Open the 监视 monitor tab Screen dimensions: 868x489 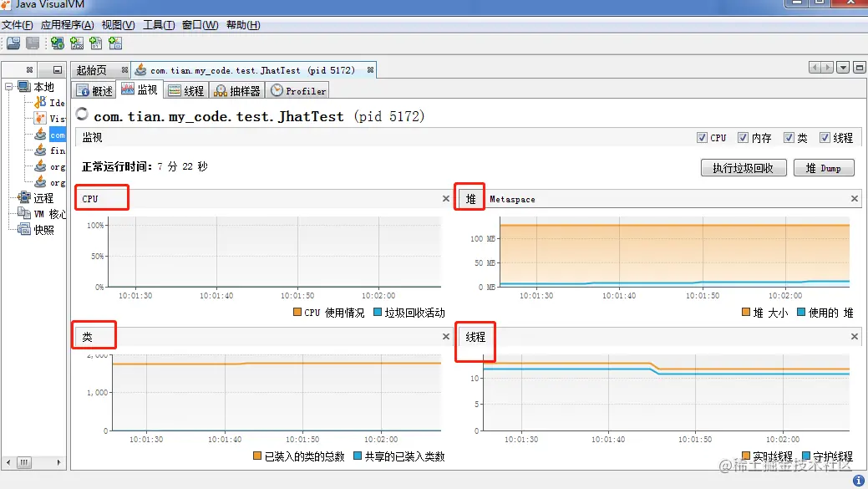point(140,89)
